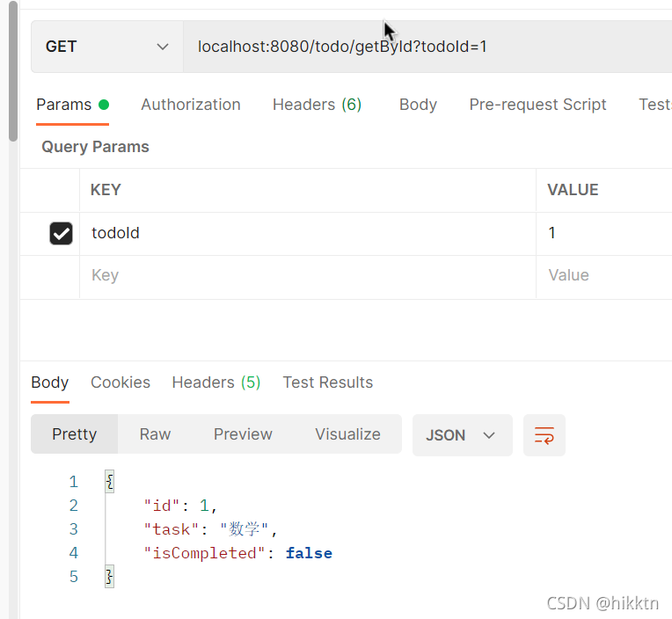The height and width of the screenshot is (619, 672).
Task: Click the "task" key in the response
Action: [171, 529]
